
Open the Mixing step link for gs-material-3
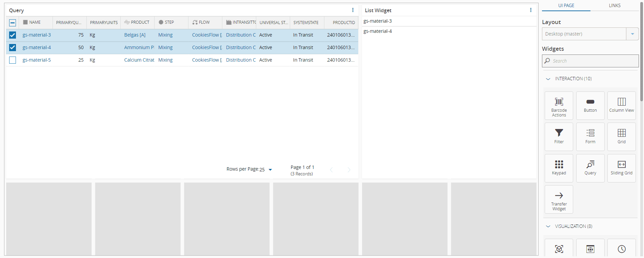(x=165, y=35)
